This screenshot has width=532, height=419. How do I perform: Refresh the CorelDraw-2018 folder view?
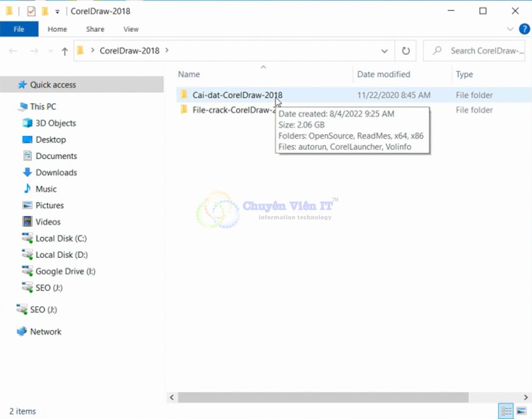pyautogui.click(x=405, y=51)
